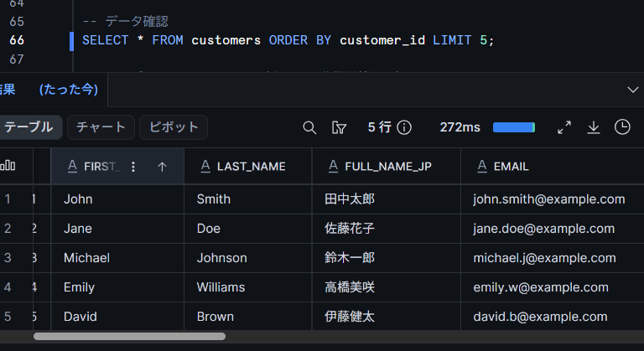Select cell 高橋美咲
This screenshot has height=351, width=644.
point(387,287)
